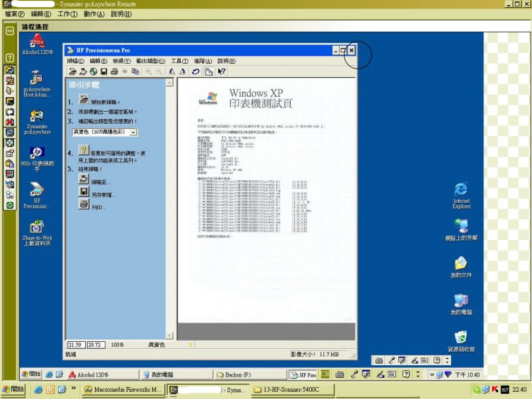
Task: Open Alcohol 120% desktop shortcut
Action: [x=37, y=45]
